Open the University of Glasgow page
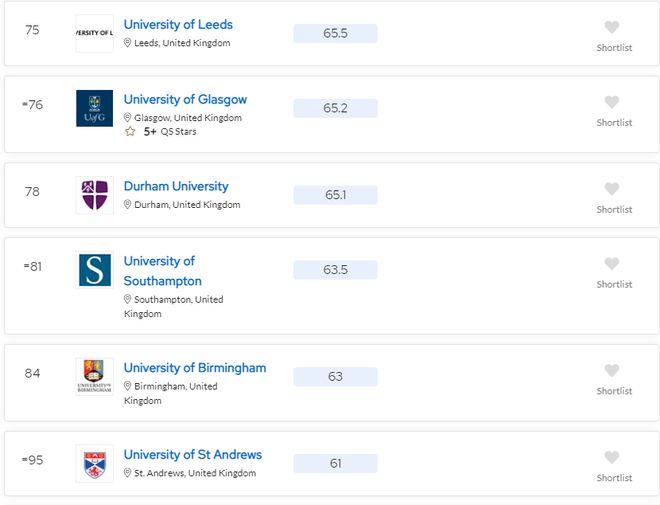The height and width of the screenshot is (505, 660). 185,100
